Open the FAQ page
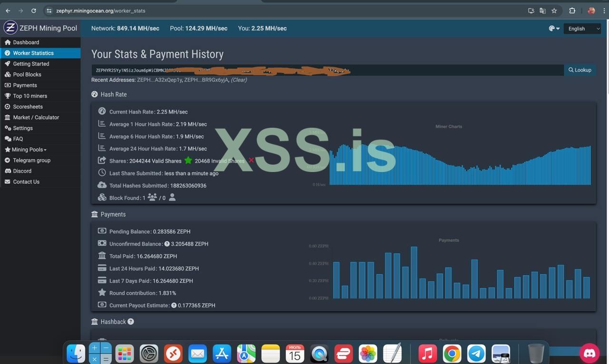Image resolution: width=609 pixels, height=364 pixels. [x=40, y=139]
